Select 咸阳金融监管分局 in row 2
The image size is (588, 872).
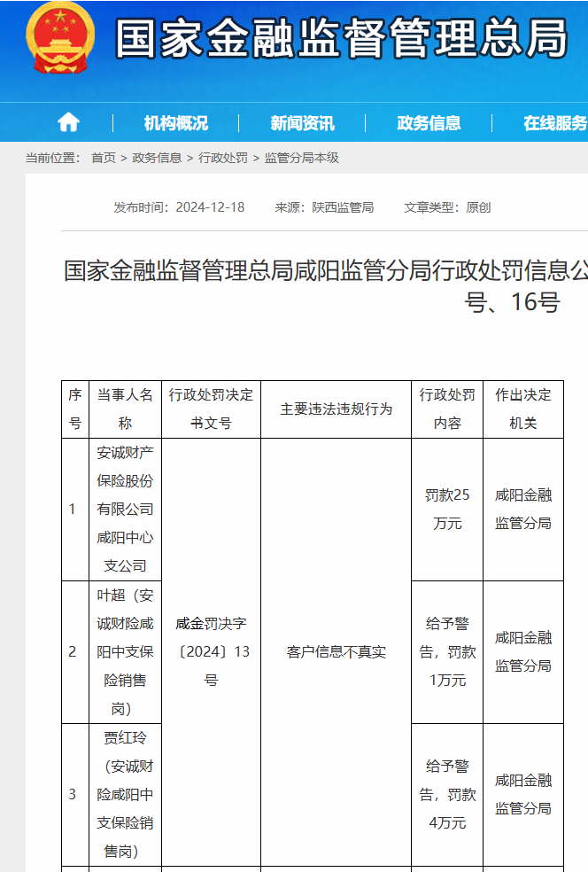(523, 651)
